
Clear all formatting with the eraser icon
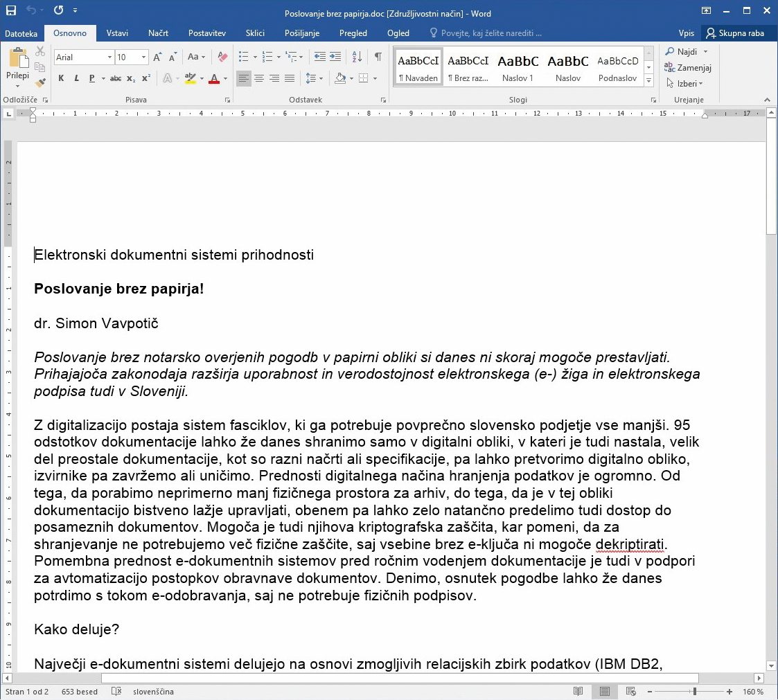coord(223,57)
